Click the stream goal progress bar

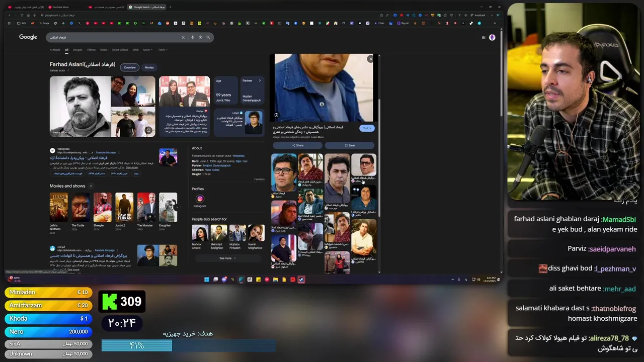point(189,345)
